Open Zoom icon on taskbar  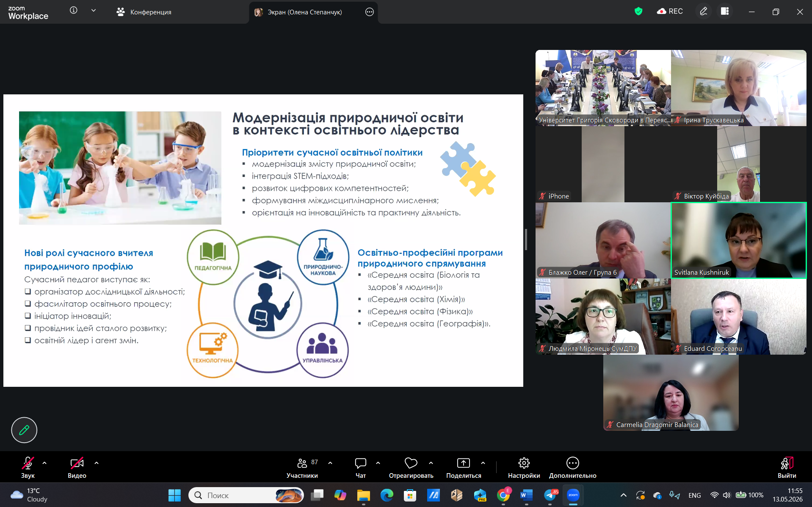pos(573,495)
